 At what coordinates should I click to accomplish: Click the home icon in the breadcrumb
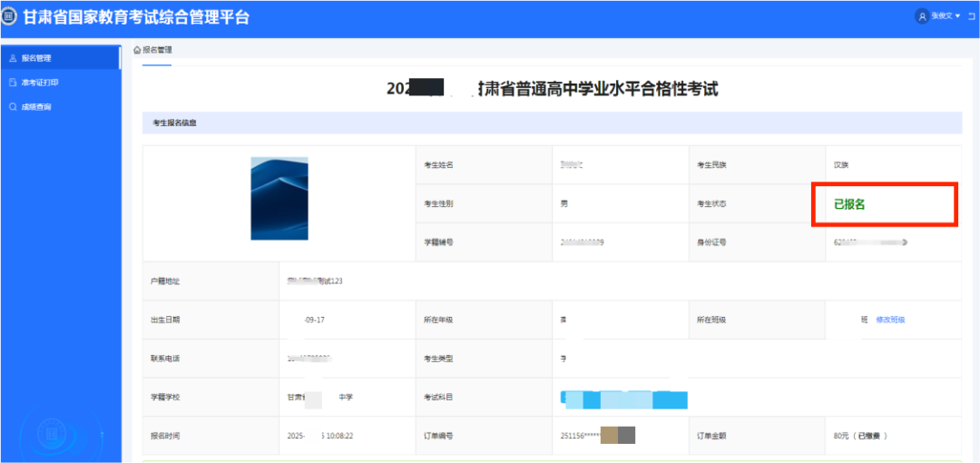137,50
